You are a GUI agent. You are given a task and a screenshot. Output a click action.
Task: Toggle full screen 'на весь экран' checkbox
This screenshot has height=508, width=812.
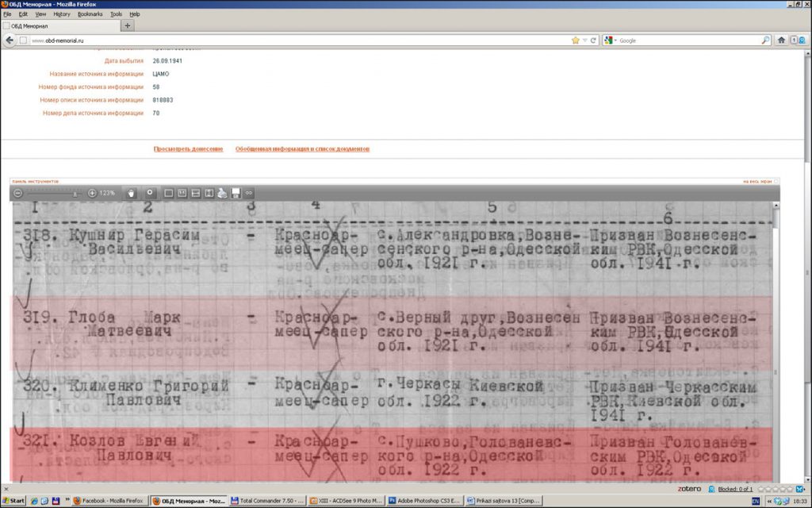pyautogui.click(x=776, y=182)
